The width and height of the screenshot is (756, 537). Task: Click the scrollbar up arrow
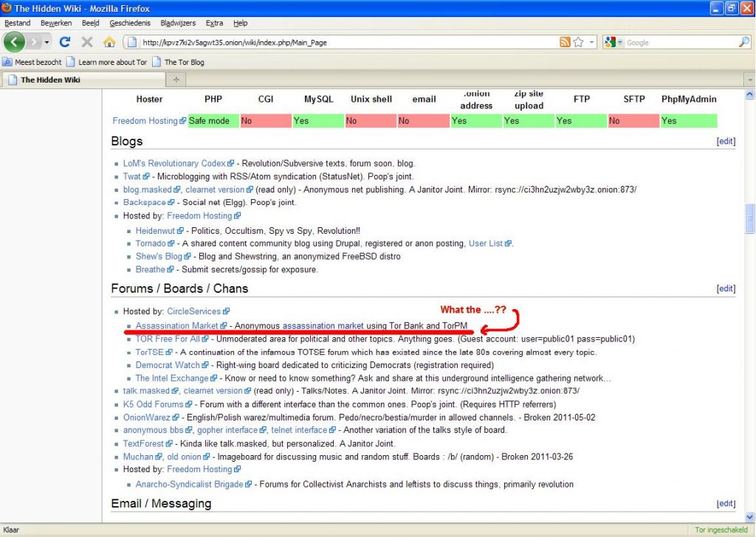click(x=750, y=94)
